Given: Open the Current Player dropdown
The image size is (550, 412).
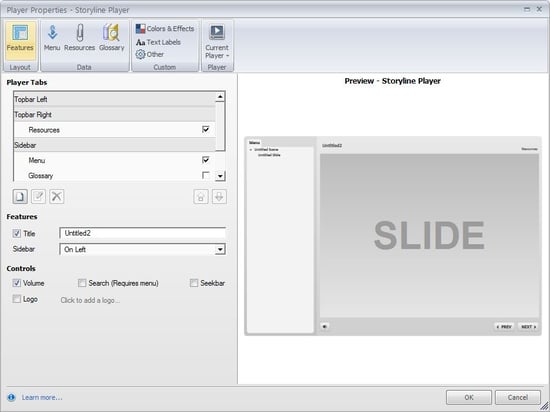Looking at the screenshot, I should (x=217, y=42).
